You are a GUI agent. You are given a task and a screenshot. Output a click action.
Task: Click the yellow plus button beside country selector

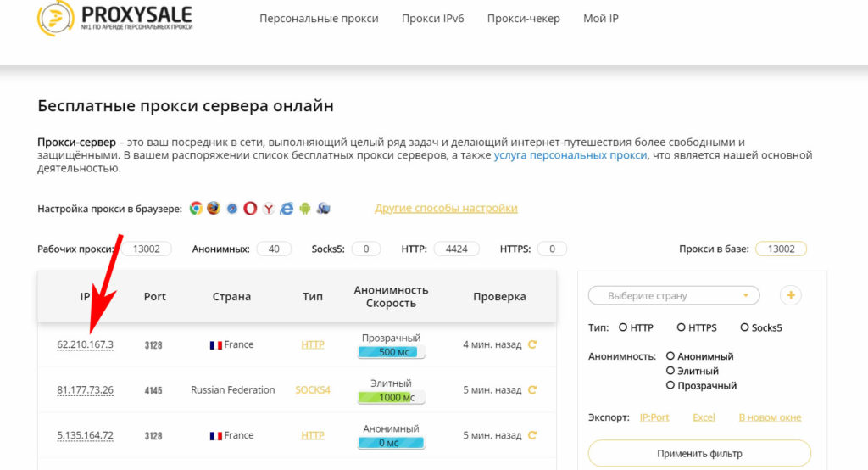point(790,295)
